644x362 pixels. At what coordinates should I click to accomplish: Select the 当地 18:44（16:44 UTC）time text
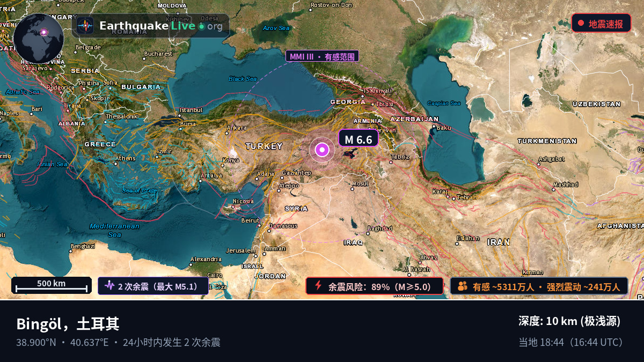pos(572,342)
